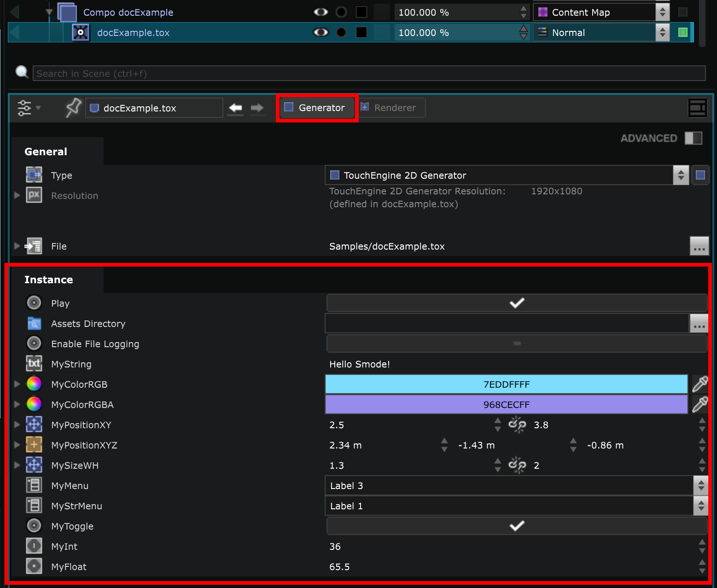
Task: Open the Normal blend mode dropdown
Action: pyautogui.click(x=601, y=32)
